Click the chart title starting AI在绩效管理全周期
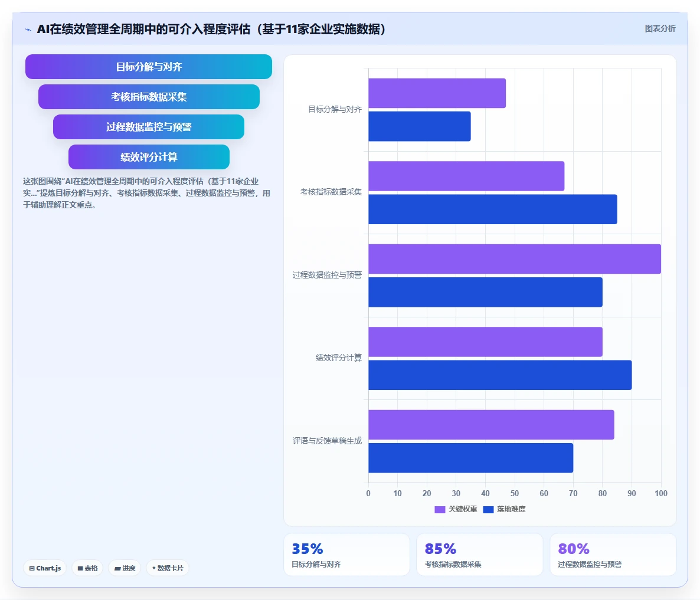The width and height of the screenshot is (700, 600). (211, 29)
